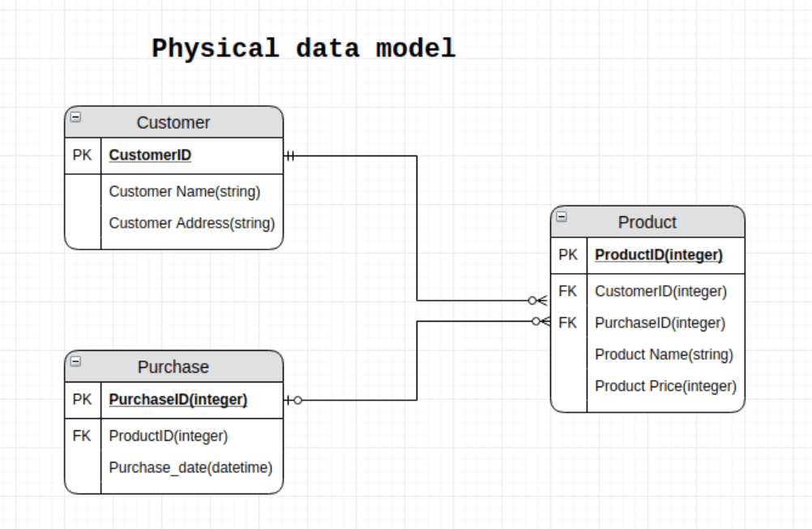Select the underlined CustomerID primary key field

click(150, 155)
